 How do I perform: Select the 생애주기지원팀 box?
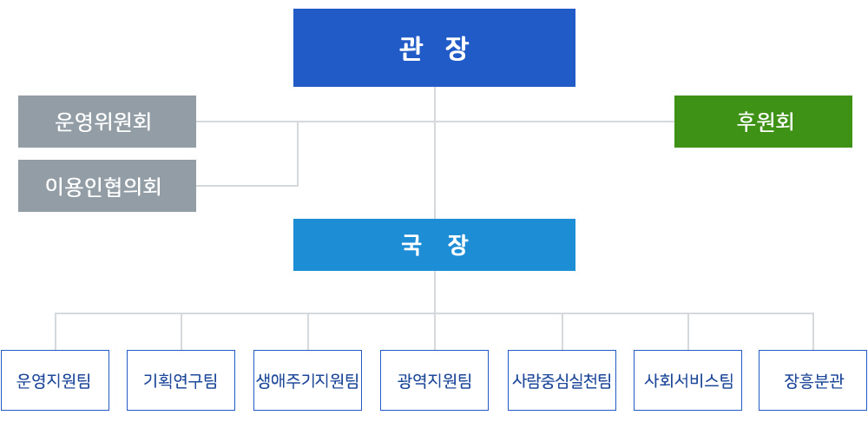point(307,380)
